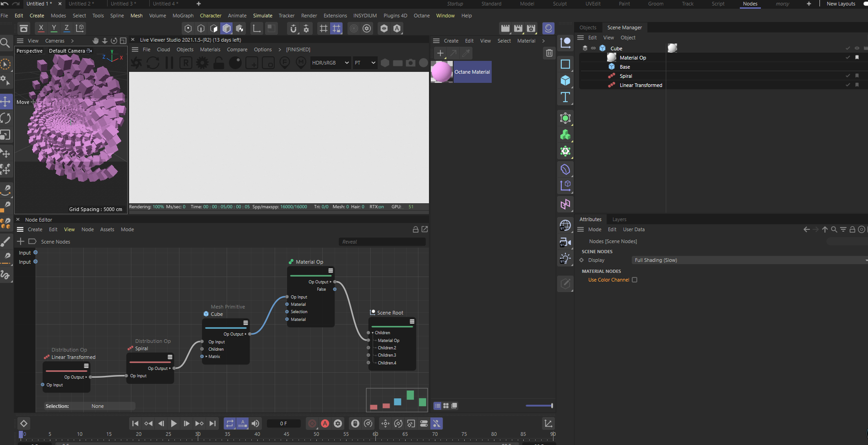Add new material with plus icon

(x=440, y=53)
